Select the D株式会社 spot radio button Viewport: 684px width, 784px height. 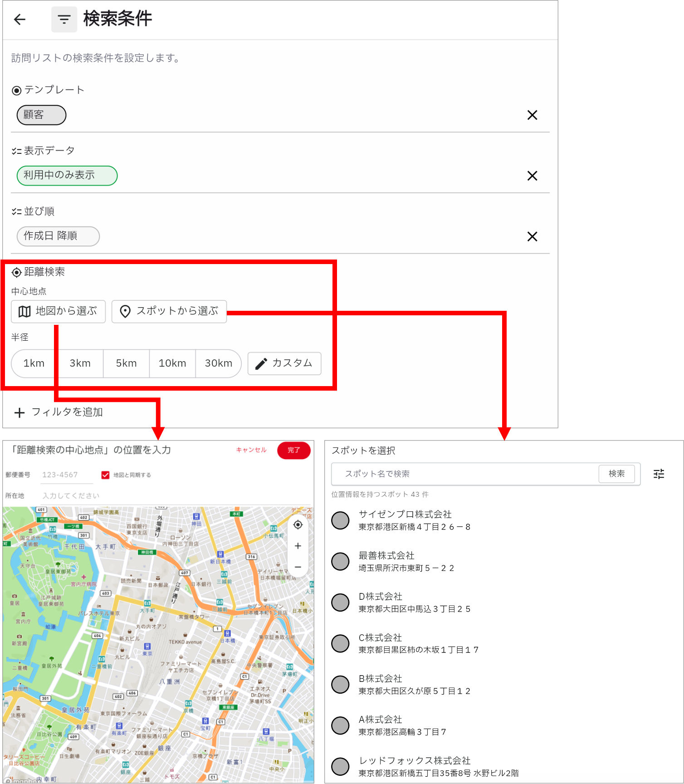coord(340,603)
